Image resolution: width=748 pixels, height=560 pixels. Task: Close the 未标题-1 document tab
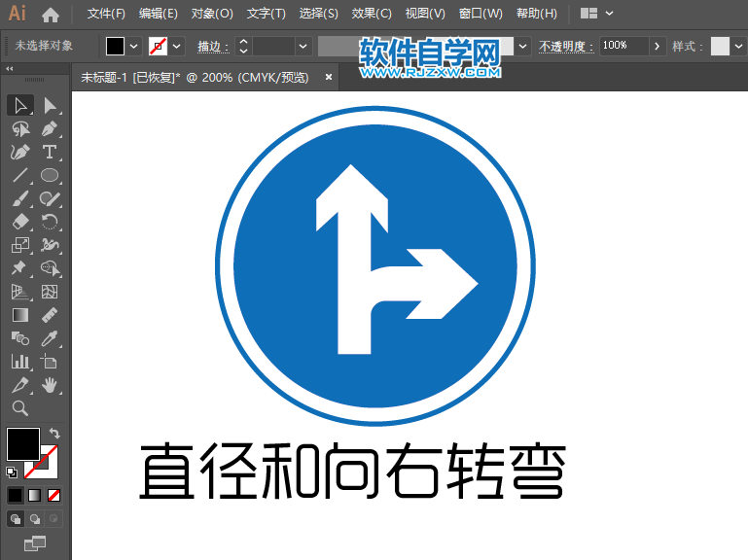tap(328, 77)
